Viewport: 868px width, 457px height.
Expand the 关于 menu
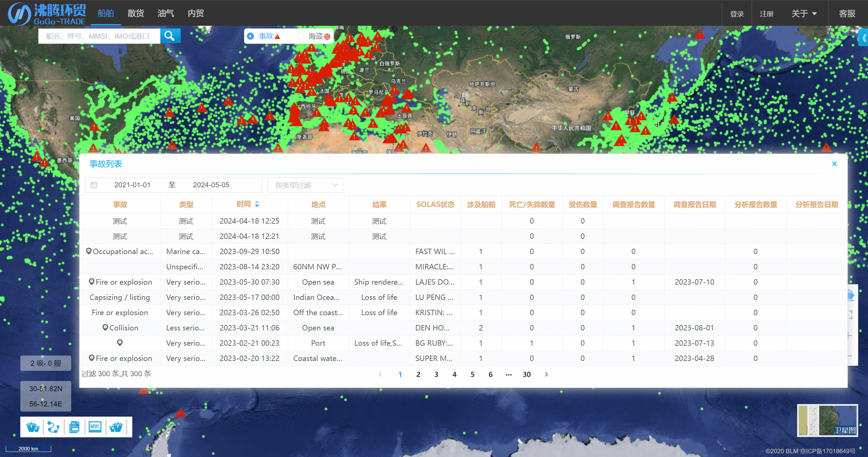[804, 14]
